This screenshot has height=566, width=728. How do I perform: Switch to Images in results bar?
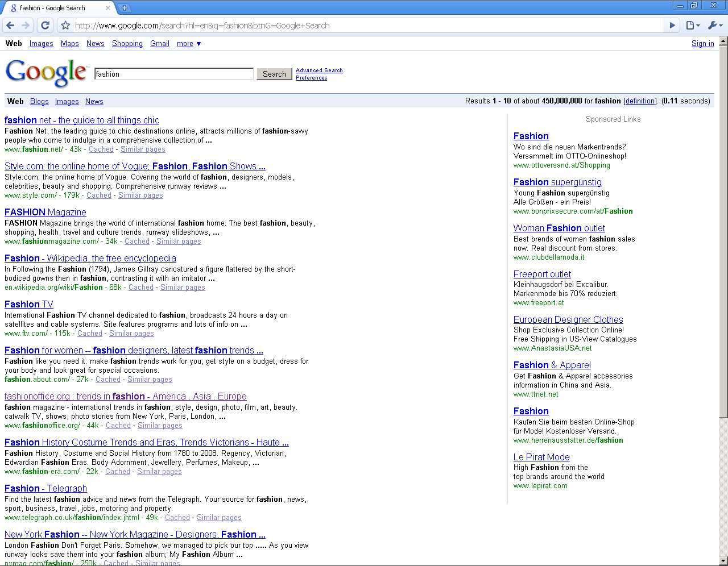click(x=67, y=102)
